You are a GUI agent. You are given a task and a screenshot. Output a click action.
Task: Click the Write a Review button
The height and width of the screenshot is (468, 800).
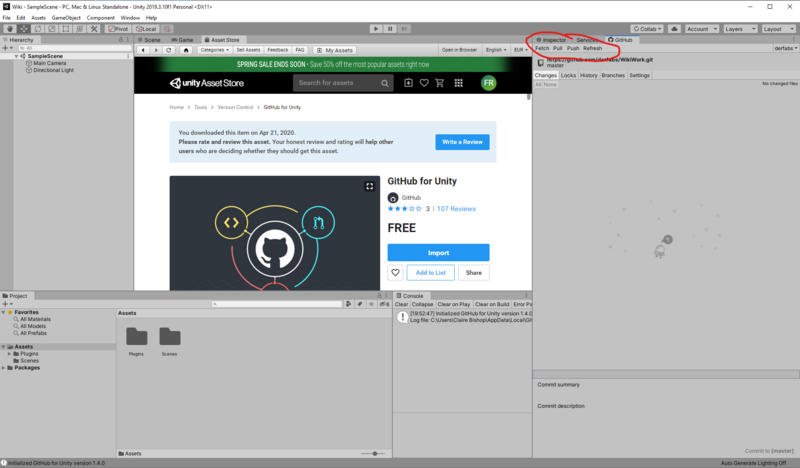pyautogui.click(x=462, y=142)
